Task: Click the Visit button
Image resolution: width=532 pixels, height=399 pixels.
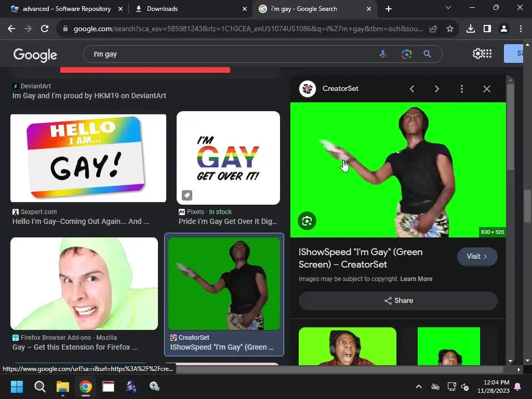Action: tap(477, 257)
